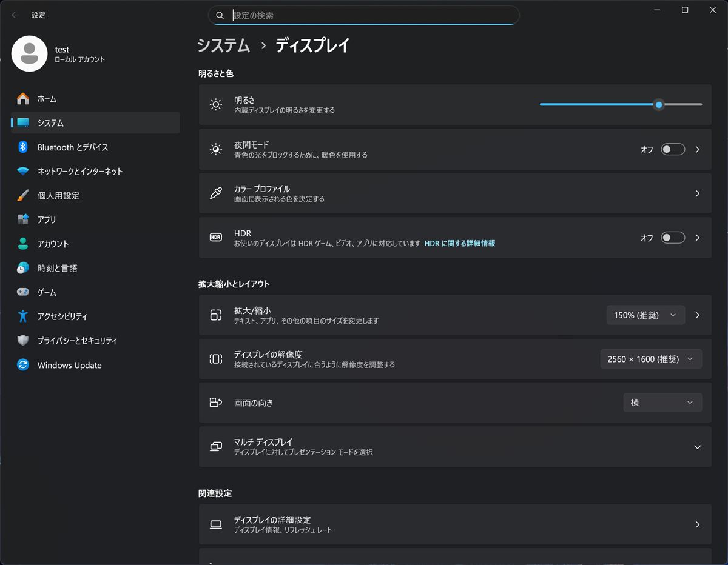This screenshot has height=565, width=728.
Task: Select アプリ in the sidebar menu
Action: coord(47,220)
